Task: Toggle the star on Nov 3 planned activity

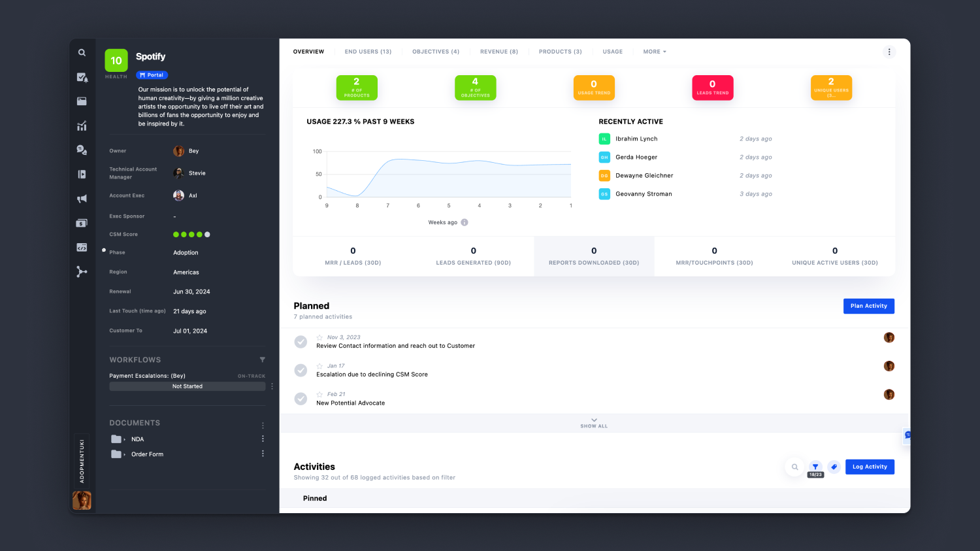Action: pos(319,337)
